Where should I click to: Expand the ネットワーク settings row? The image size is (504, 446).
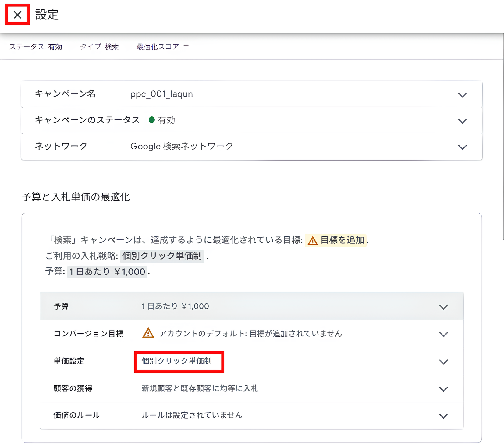click(462, 147)
